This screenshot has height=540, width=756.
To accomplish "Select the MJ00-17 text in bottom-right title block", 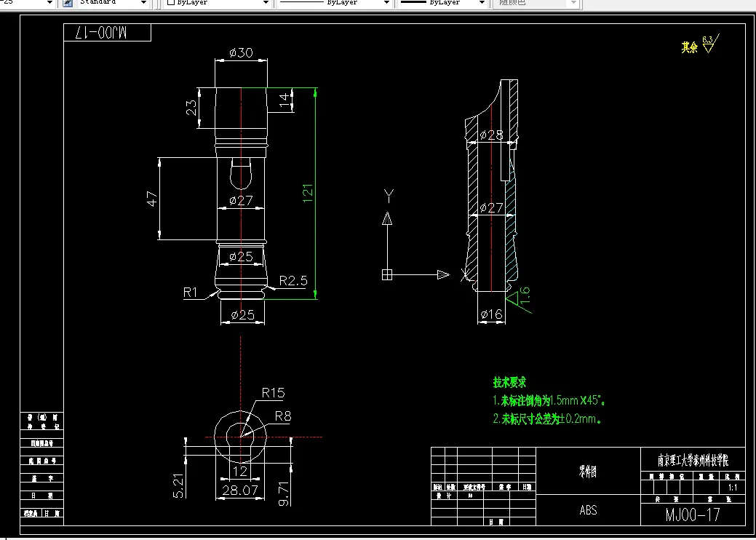I will coord(693,515).
